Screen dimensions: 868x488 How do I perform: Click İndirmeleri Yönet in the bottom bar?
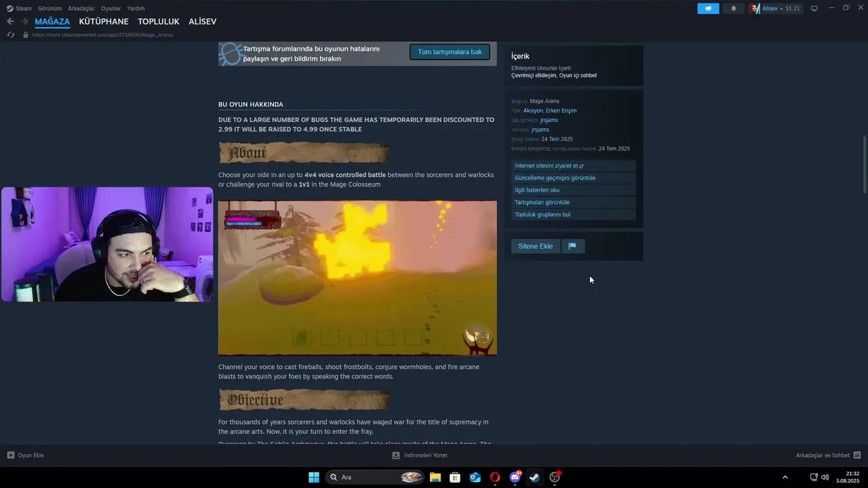pos(426,455)
